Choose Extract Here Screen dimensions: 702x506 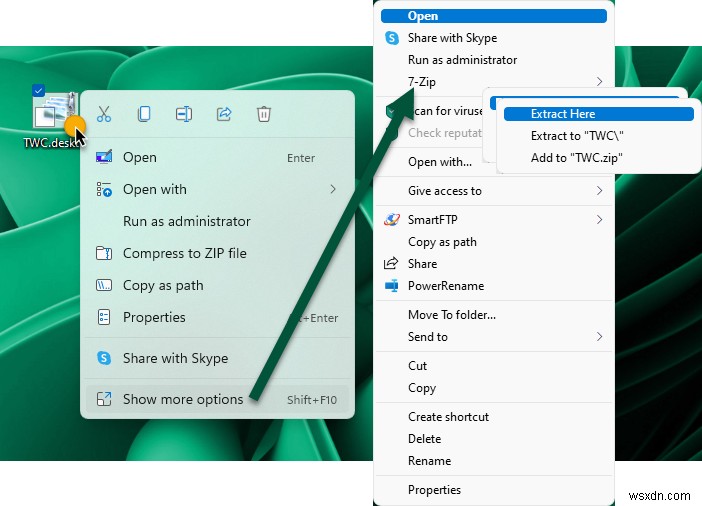click(x=599, y=114)
